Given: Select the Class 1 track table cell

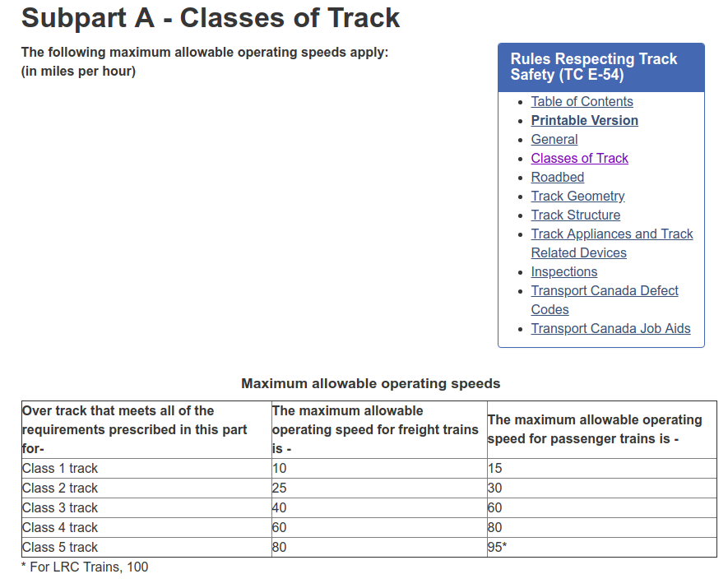Looking at the screenshot, I should pos(60,469).
